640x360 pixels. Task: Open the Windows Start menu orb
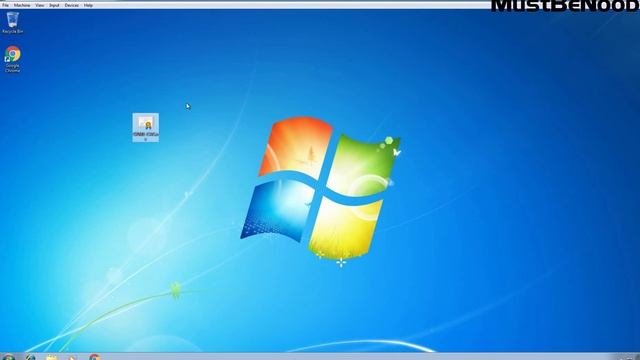tap(9, 357)
